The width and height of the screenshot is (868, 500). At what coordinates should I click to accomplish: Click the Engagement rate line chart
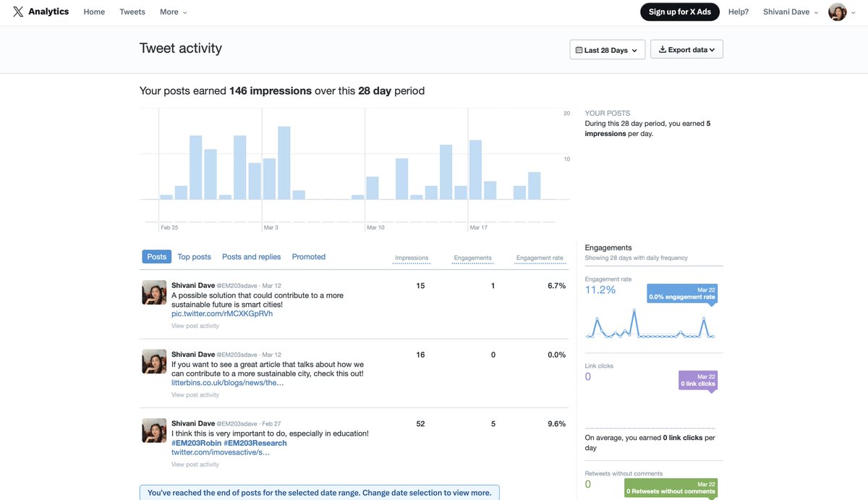point(650,323)
